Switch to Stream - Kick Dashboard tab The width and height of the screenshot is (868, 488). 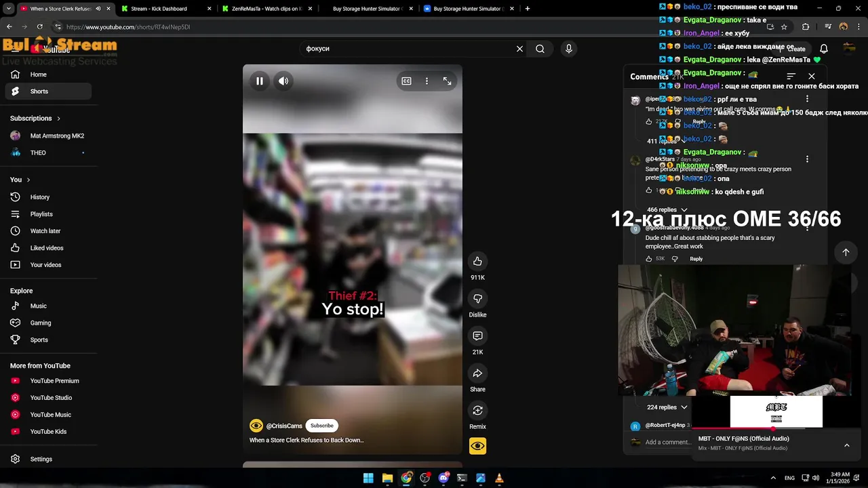coord(166,9)
